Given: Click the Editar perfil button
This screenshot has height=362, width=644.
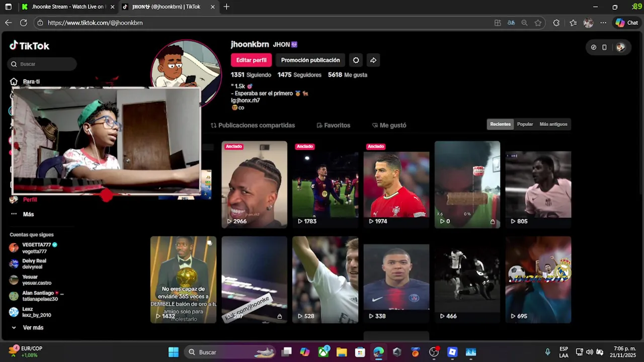Looking at the screenshot, I should (x=251, y=60).
